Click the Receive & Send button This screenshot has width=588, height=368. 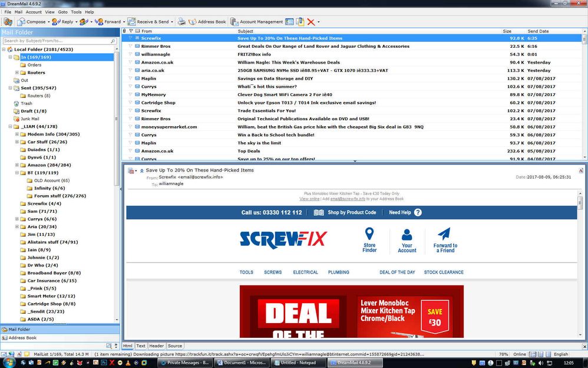pyautogui.click(x=148, y=22)
